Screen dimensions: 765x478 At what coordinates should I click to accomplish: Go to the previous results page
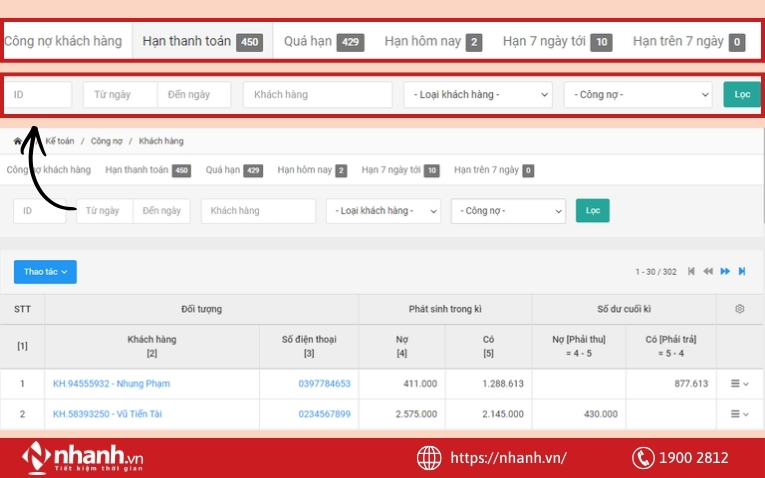(708, 271)
